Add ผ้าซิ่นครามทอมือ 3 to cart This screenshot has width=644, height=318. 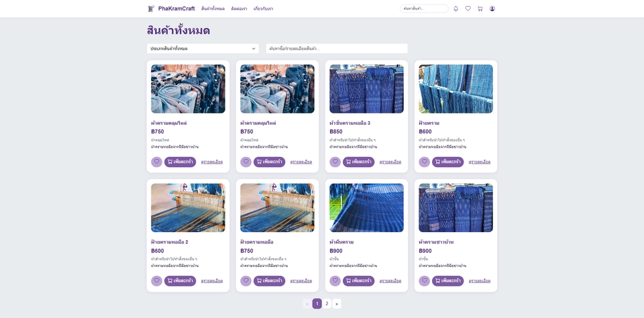pyautogui.click(x=358, y=162)
